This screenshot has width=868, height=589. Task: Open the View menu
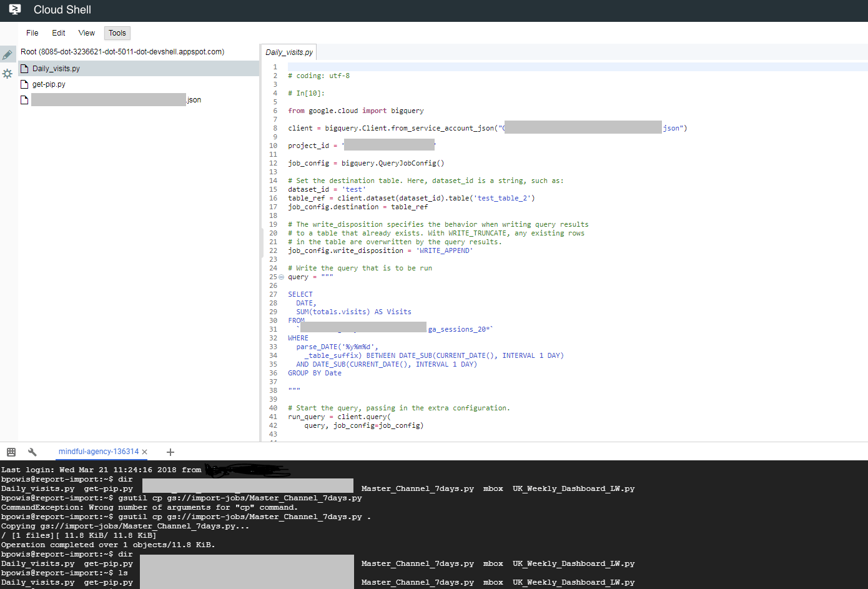click(x=87, y=33)
